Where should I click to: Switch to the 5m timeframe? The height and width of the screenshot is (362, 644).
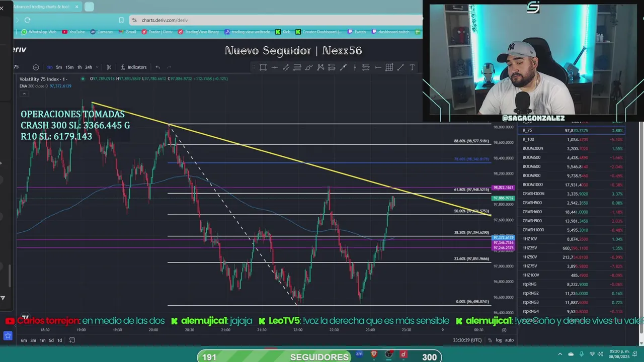pyautogui.click(x=59, y=67)
